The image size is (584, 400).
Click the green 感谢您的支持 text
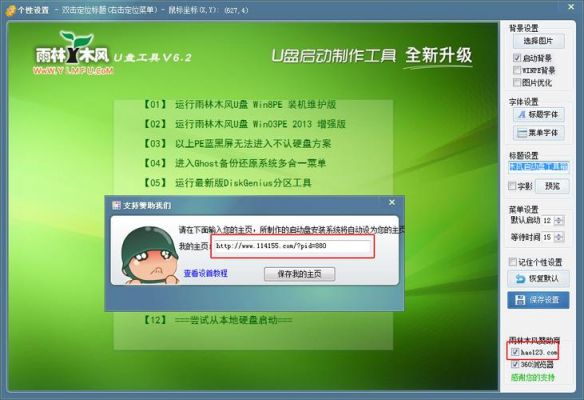(x=533, y=377)
